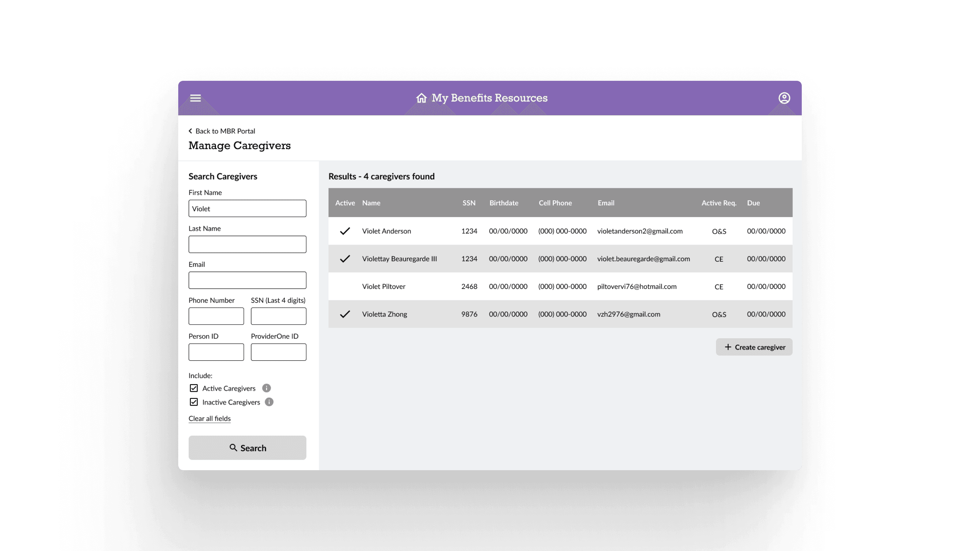This screenshot has width=980, height=551.
Task: Click Clear all fields link
Action: tap(209, 418)
